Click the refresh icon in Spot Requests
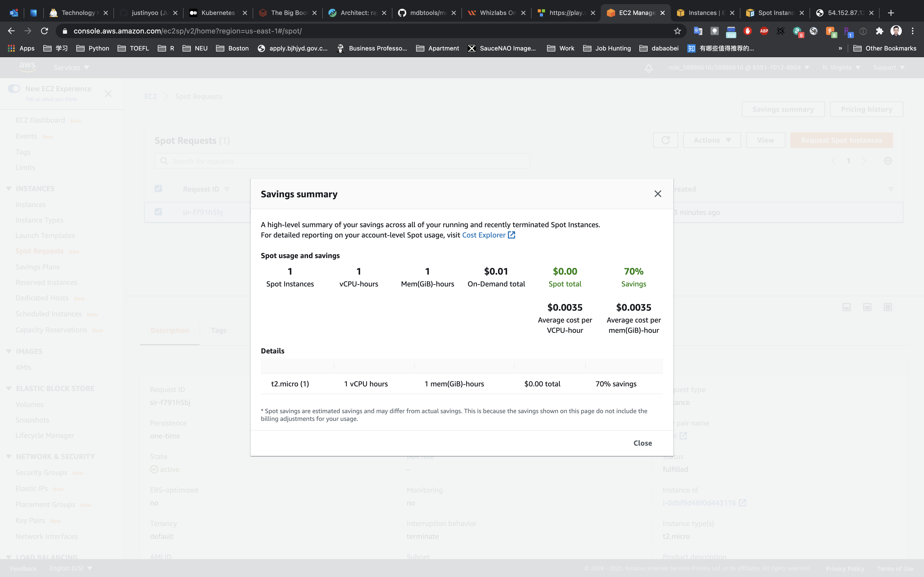The width and height of the screenshot is (924, 577). [x=665, y=140]
